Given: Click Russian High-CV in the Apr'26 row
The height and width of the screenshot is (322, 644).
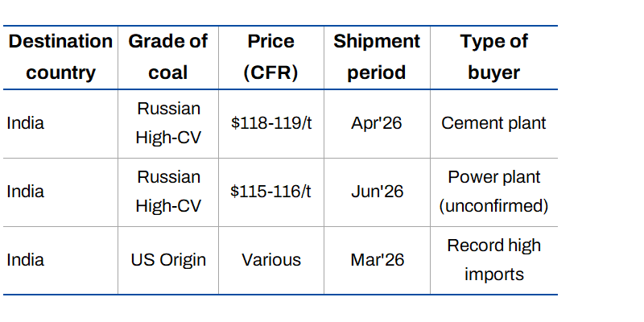Looking at the screenshot, I should 168,123.
